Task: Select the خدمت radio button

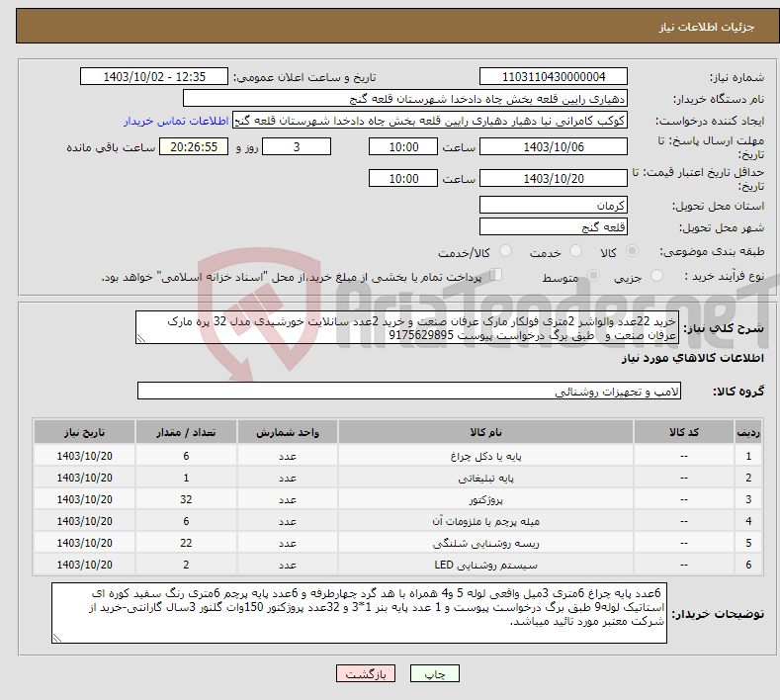Action: (575, 251)
